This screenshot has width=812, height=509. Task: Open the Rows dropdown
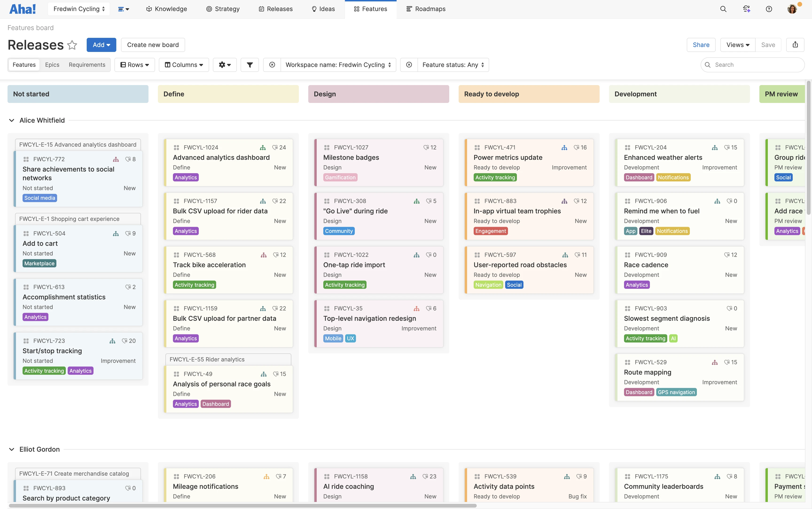click(135, 65)
